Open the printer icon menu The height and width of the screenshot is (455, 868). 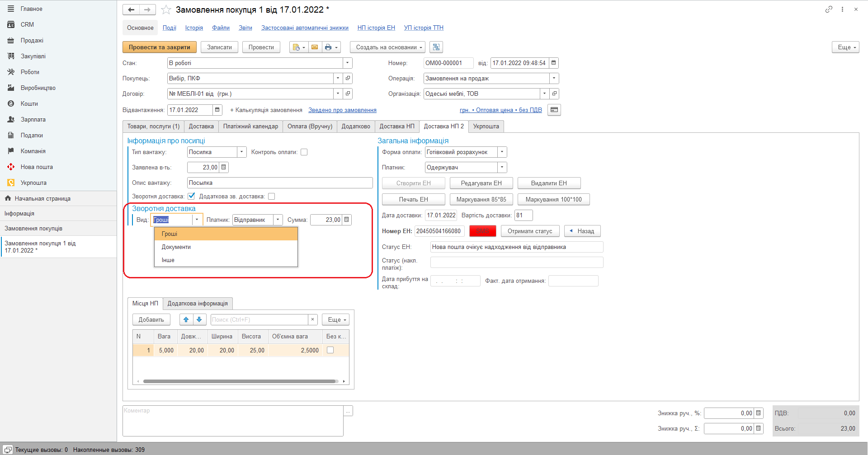[331, 47]
